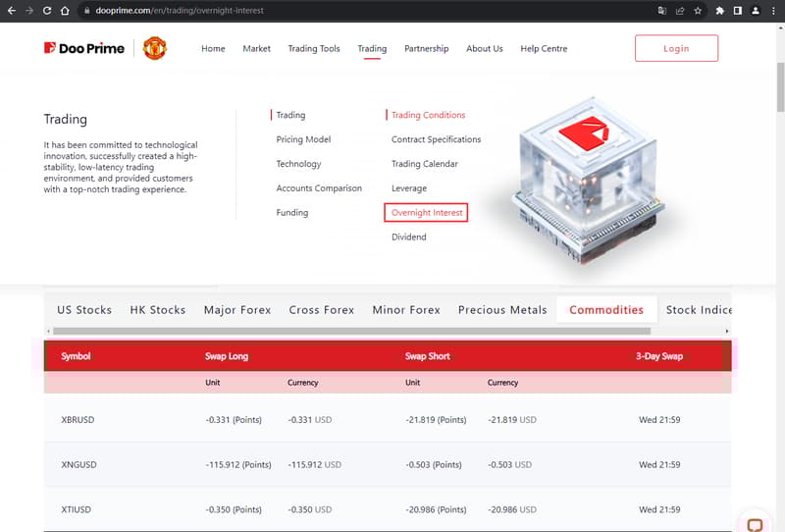Bookmark this page with the star icon
The height and width of the screenshot is (532, 785).
click(x=698, y=11)
